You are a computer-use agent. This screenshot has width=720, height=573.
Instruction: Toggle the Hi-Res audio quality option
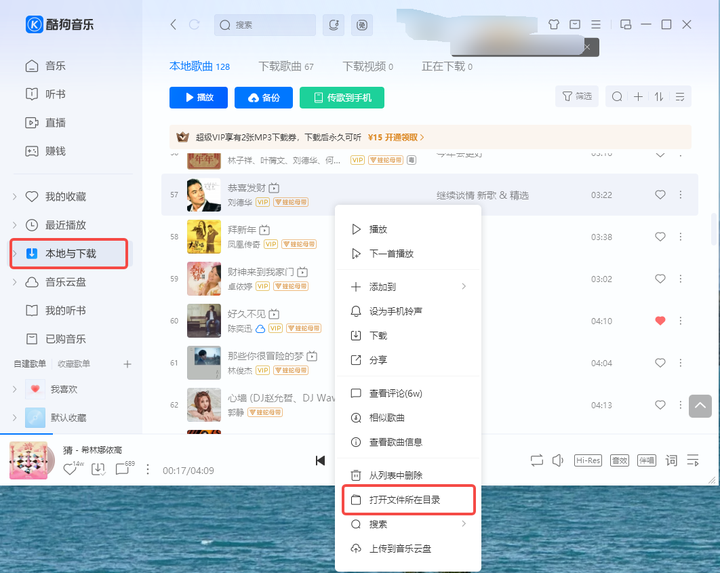click(x=588, y=460)
